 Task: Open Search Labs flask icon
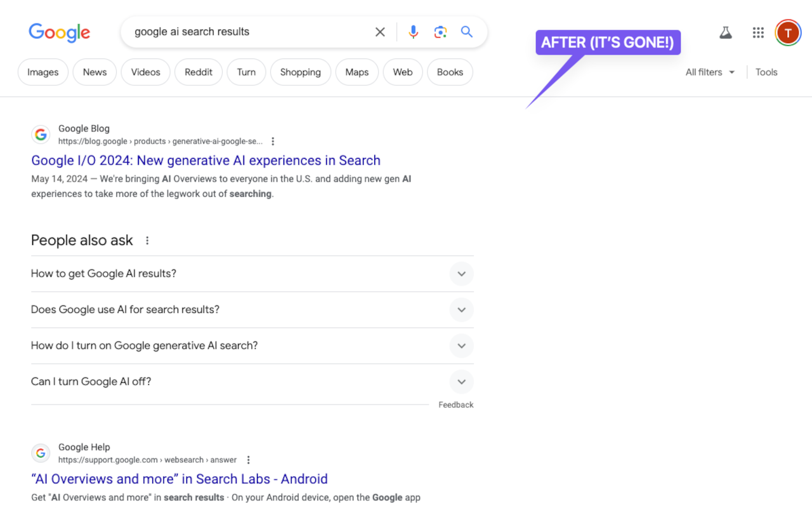[x=726, y=32]
